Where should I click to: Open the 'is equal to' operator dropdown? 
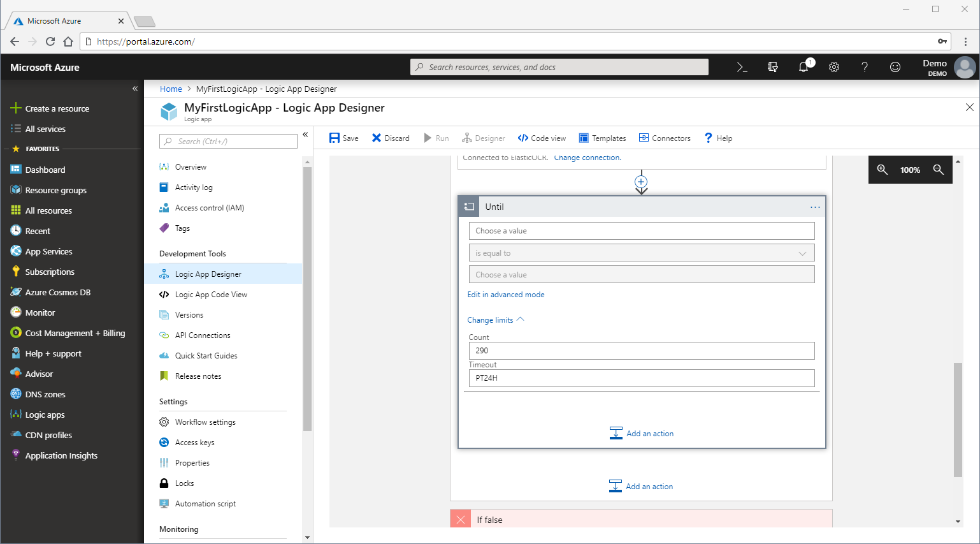[642, 253]
